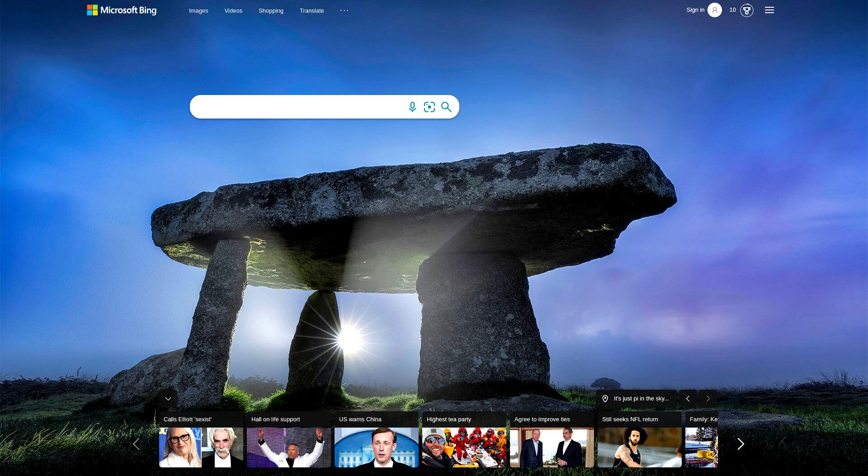The height and width of the screenshot is (476, 868).
Task: Click the magnifier search button
Action: pyautogui.click(x=446, y=107)
